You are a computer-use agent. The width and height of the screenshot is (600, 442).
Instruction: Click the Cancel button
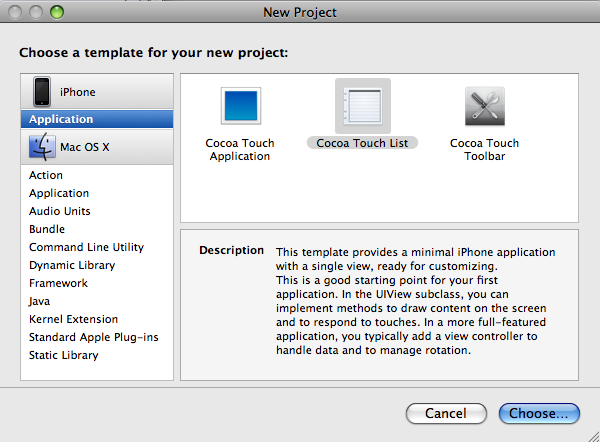(x=446, y=413)
